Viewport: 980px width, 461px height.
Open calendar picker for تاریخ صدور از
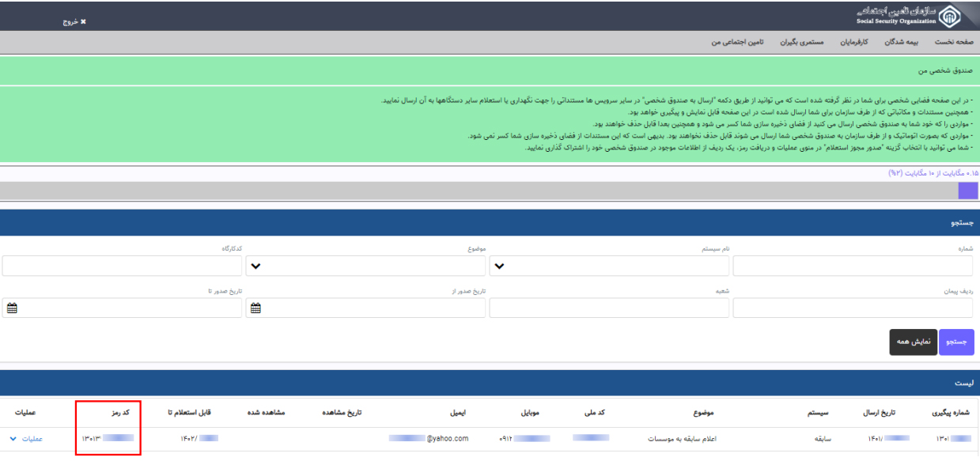[x=255, y=308]
